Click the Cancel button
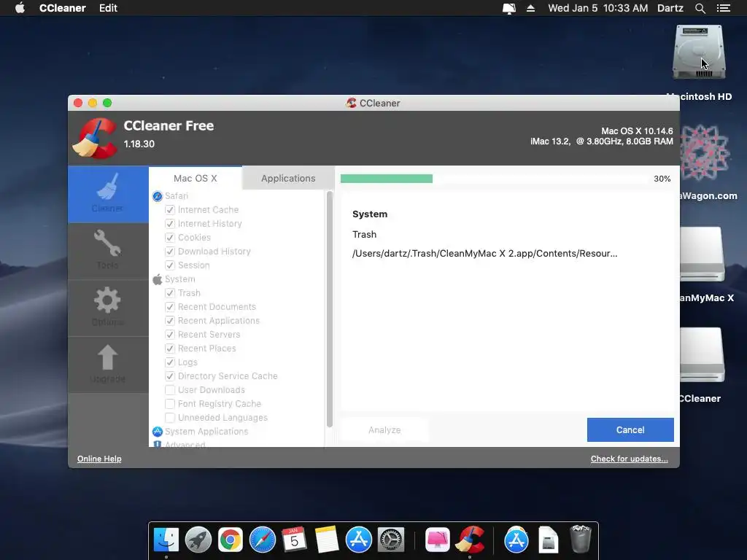Viewport: 747px width, 560px height. [x=630, y=430]
